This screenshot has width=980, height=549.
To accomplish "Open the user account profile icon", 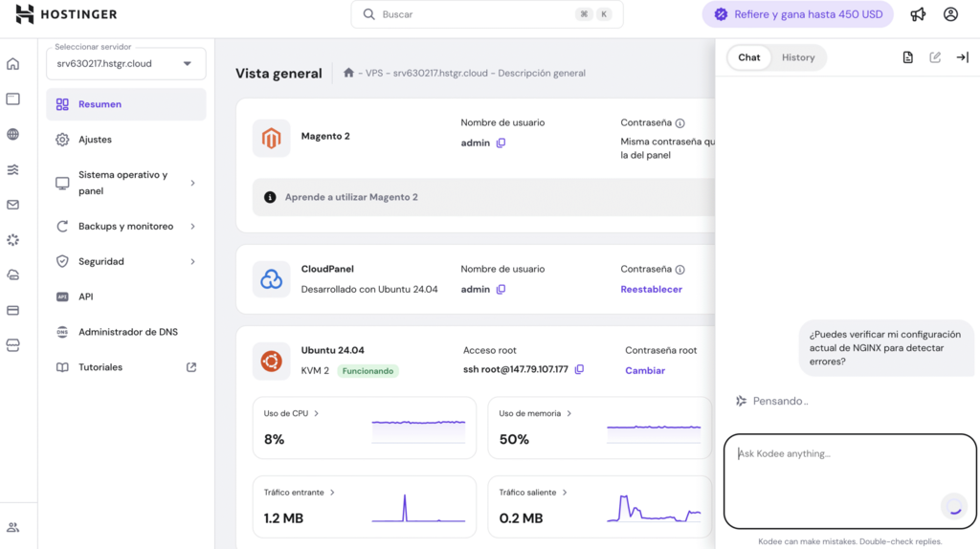I will tap(950, 14).
